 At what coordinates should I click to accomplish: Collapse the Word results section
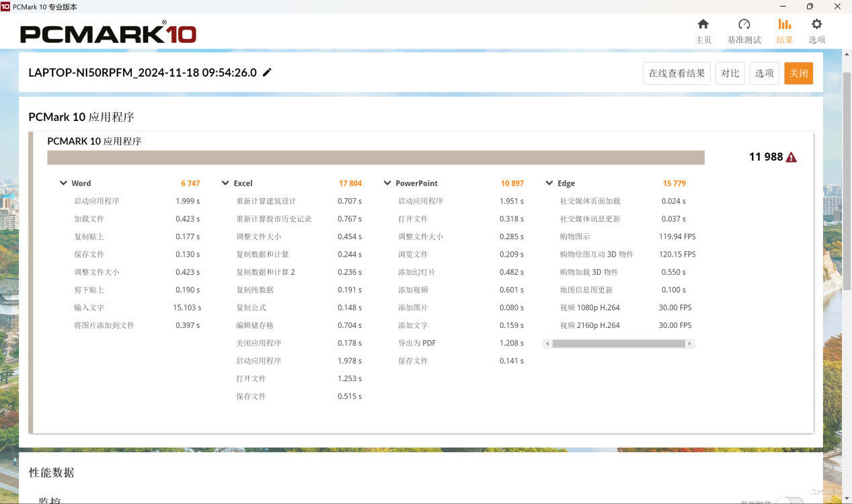pyautogui.click(x=64, y=183)
